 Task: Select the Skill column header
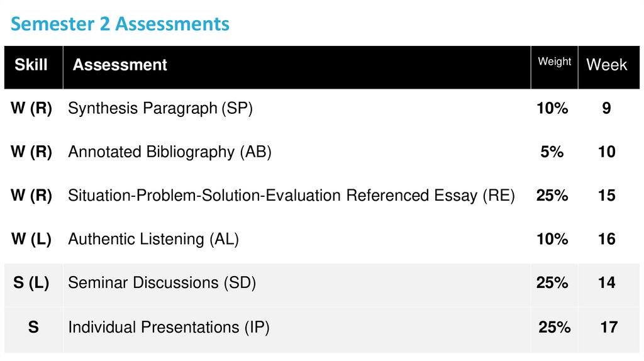pyautogui.click(x=31, y=65)
